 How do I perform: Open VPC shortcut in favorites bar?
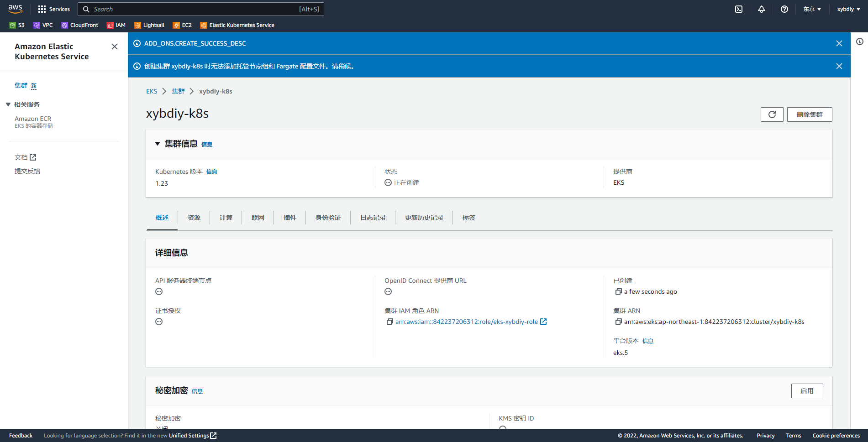pos(43,25)
